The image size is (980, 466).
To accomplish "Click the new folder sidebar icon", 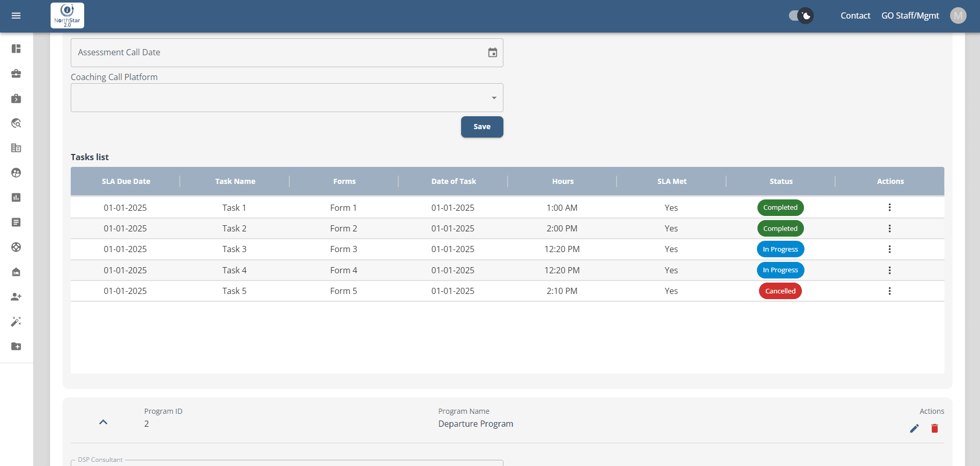I will tap(16, 346).
